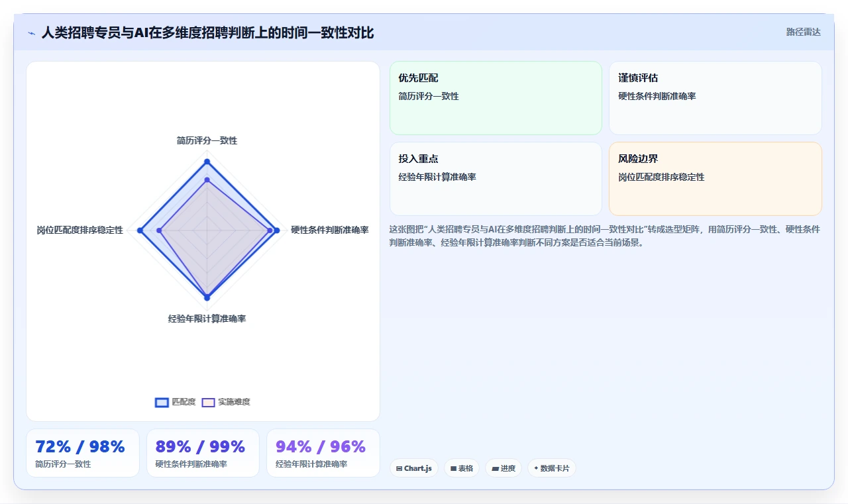Click the icon in Chart.js tag

pyautogui.click(x=399, y=469)
